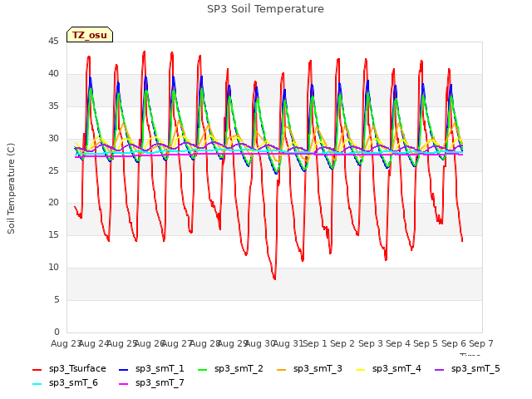This screenshot has height=399, width=532.
Task: Click the Sep 2 x-axis tick label
Action: pyautogui.click(x=342, y=343)
